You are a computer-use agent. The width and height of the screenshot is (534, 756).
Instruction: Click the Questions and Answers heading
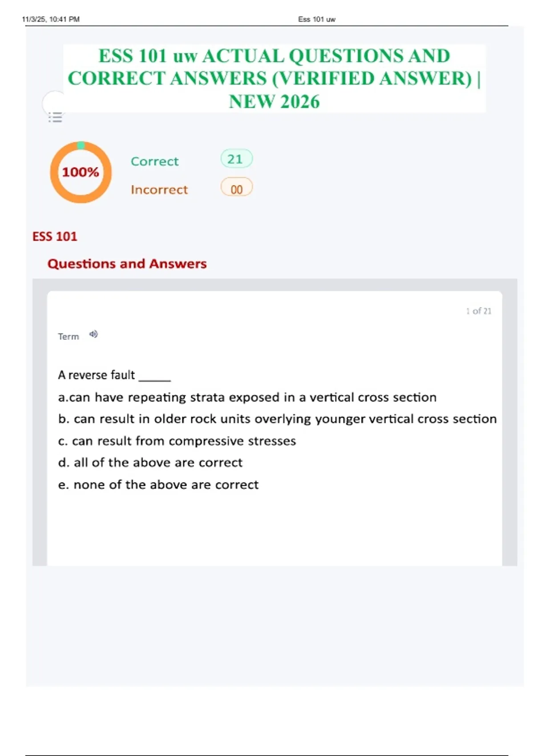pos(127,264)
